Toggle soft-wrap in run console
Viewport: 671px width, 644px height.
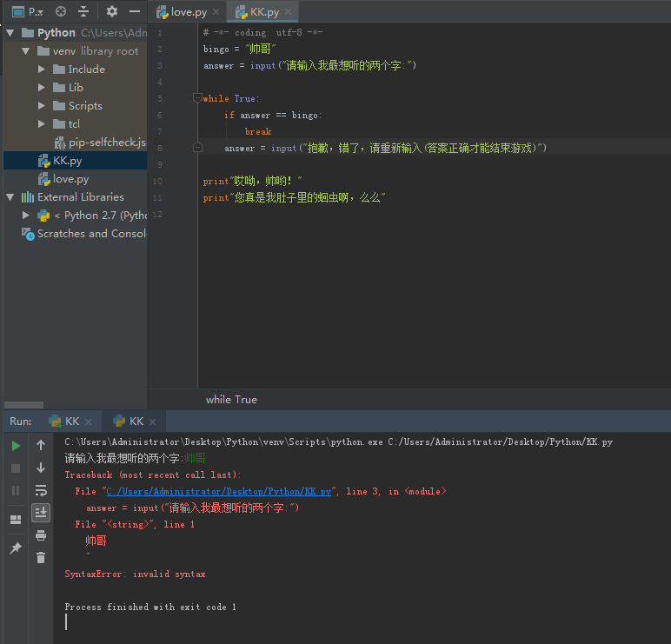click(x=41, y=490)
